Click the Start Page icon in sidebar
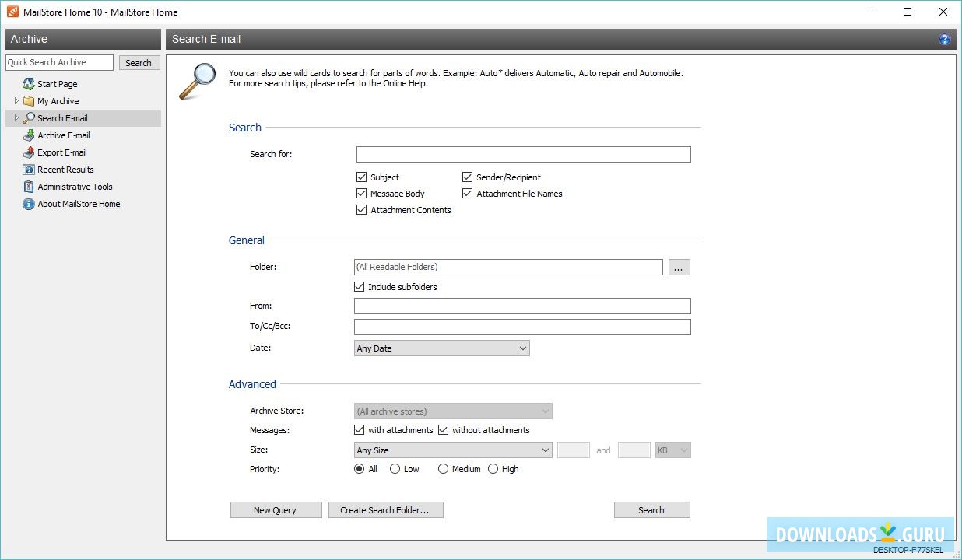Screen dimensions: 962x560 tap(29, 84)
